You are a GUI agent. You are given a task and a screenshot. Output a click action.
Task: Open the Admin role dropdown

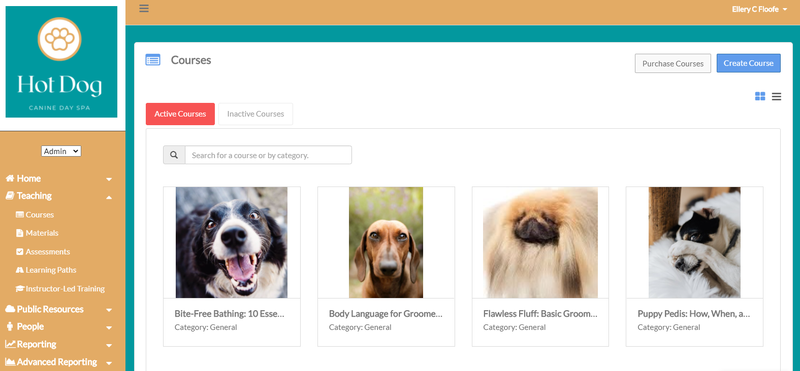click(61, 151)
